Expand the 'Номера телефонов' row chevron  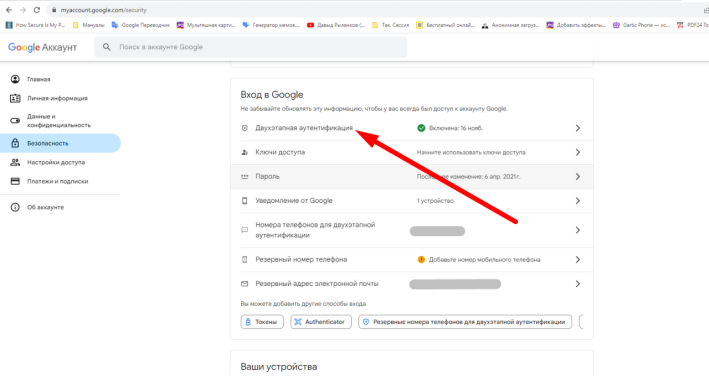click(x=578, y=230)
